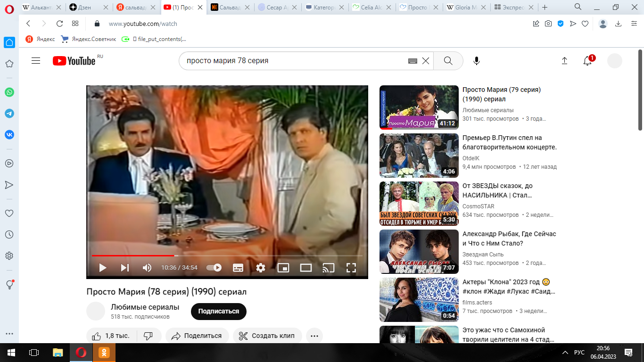Reload the page
Viewport: 644px width, 362px height.
pos(59,24)
